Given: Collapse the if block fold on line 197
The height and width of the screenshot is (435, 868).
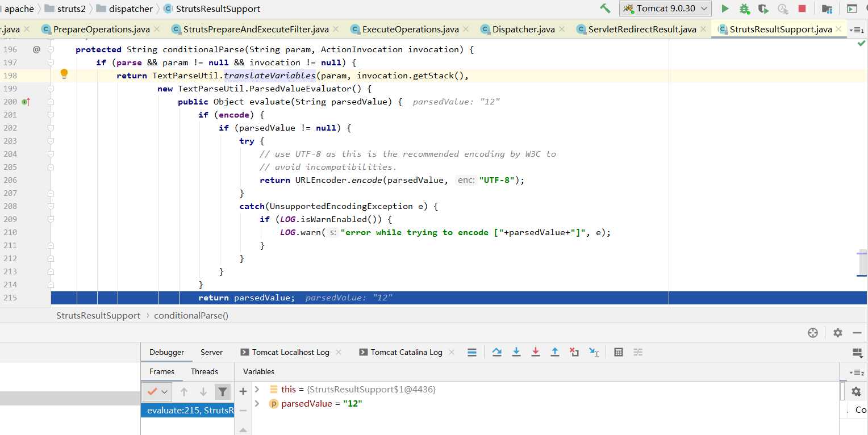Looking at the screenshot, I should (x=51, y=62).
